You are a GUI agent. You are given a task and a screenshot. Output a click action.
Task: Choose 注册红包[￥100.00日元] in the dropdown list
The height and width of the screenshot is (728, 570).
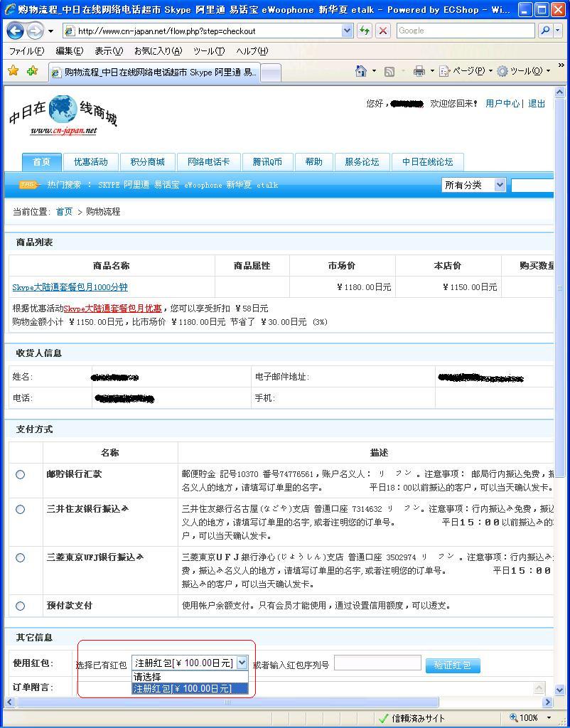190,688
